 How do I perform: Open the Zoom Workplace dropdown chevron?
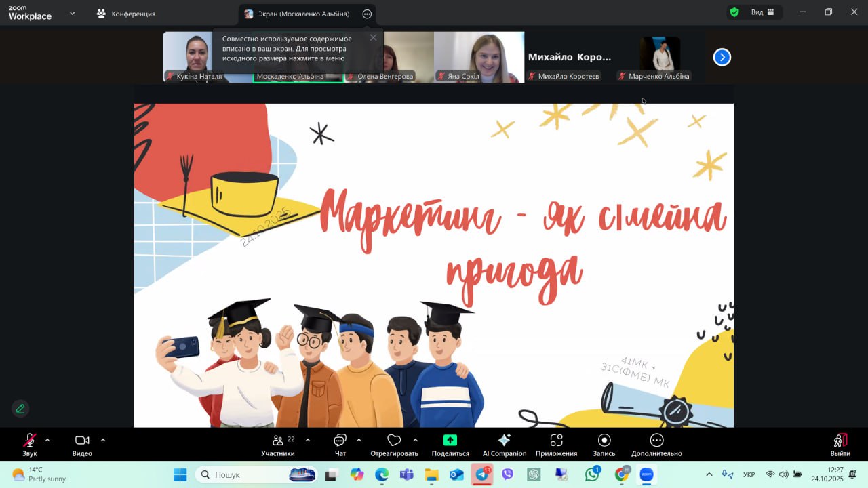(72, 13)
